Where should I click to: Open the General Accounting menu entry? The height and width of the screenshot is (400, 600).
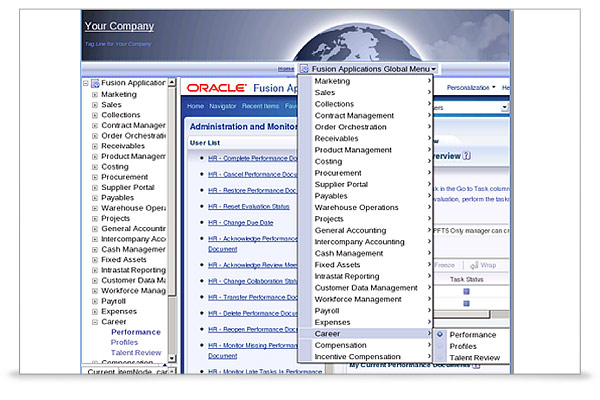[x=365, y=230]
